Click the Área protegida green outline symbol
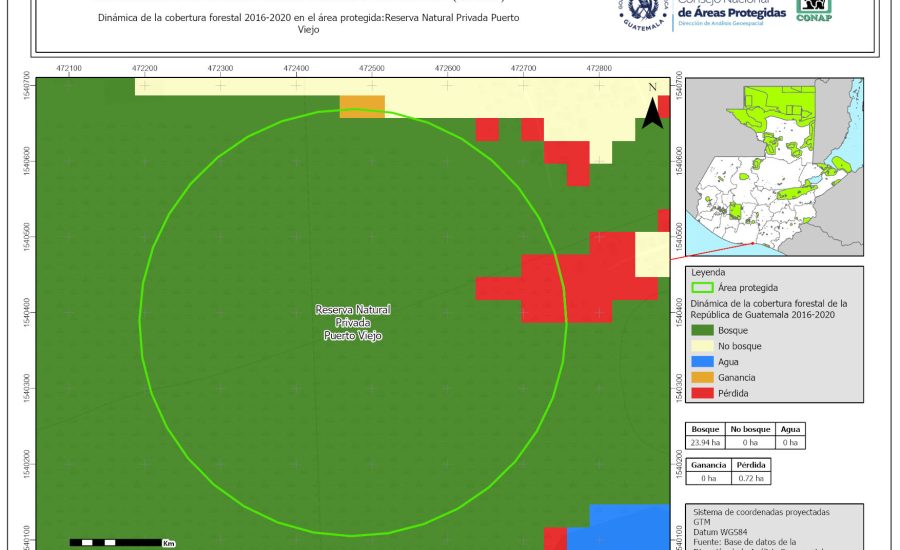Viewport: 900px width, 550px height. pyautogui.click(x=703, y=287)
